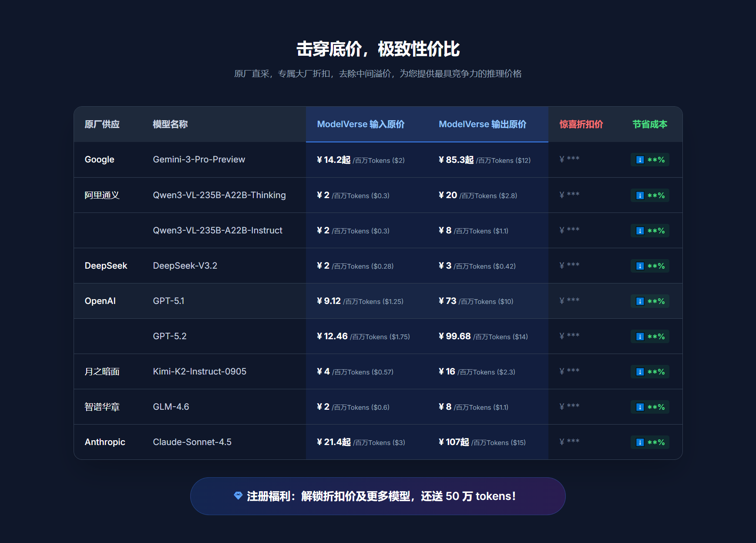Image resolution: width=756 pixels, height=543 pixels.
Task: Click the ¥16 output price for Kimi-K2
Action: [447, 371]
